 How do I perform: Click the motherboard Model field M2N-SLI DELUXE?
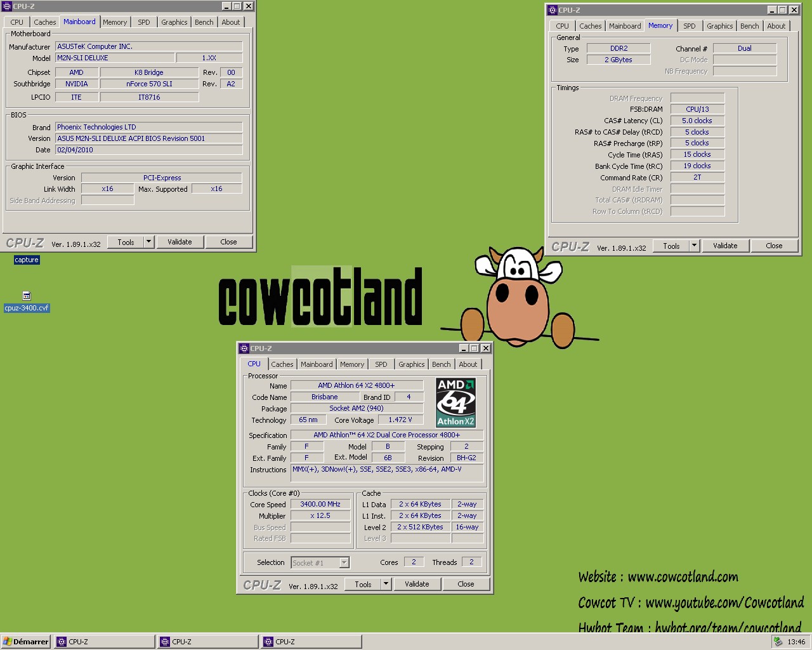[115, 58]
